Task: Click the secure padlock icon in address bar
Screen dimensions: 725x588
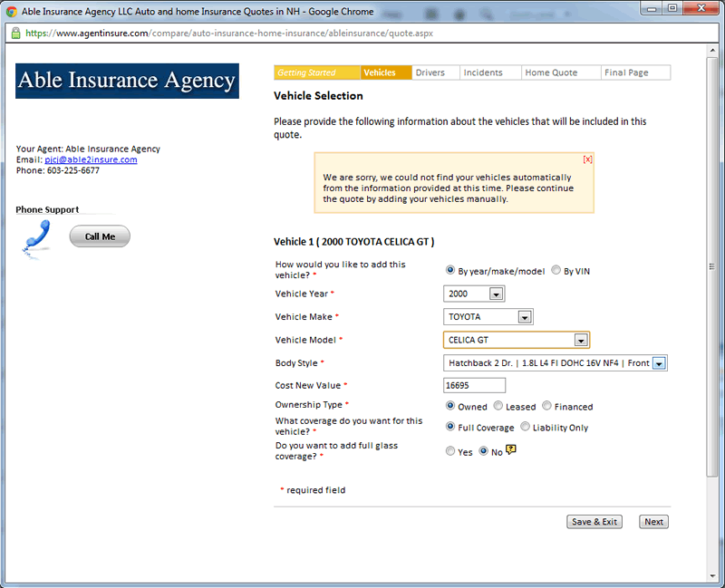Action: 15,33
